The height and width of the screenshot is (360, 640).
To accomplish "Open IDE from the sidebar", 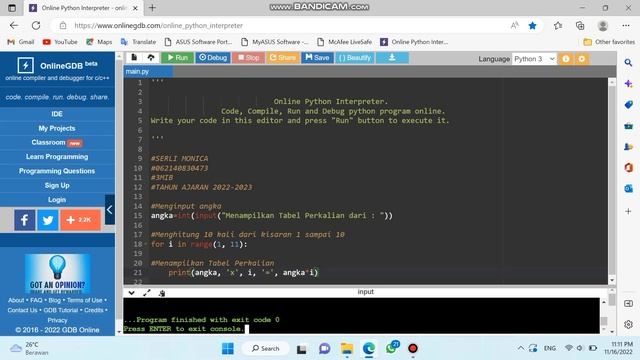I will click(x=57, y=114).
